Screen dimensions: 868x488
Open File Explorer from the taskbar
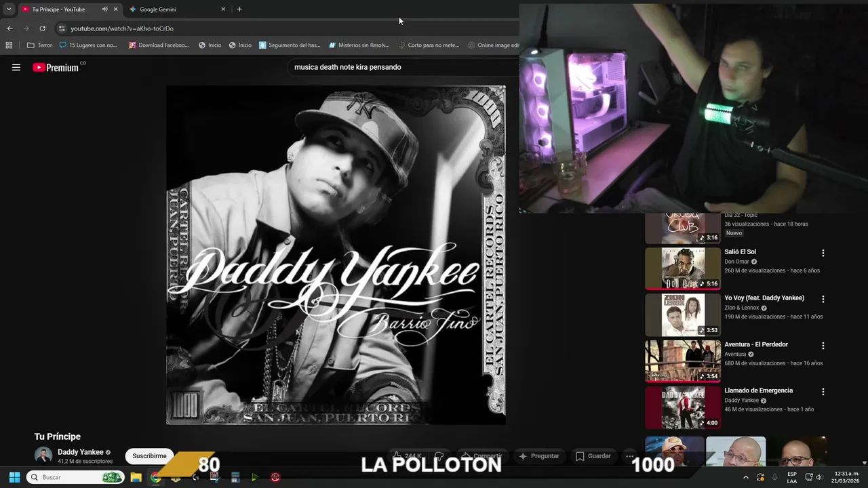pyautogui.click(x=136, y=477)
